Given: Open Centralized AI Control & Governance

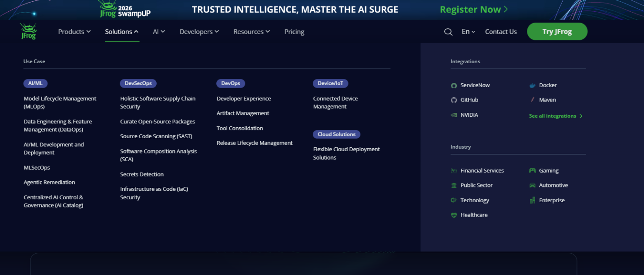Looking at the screenshot, I should 54,201.
